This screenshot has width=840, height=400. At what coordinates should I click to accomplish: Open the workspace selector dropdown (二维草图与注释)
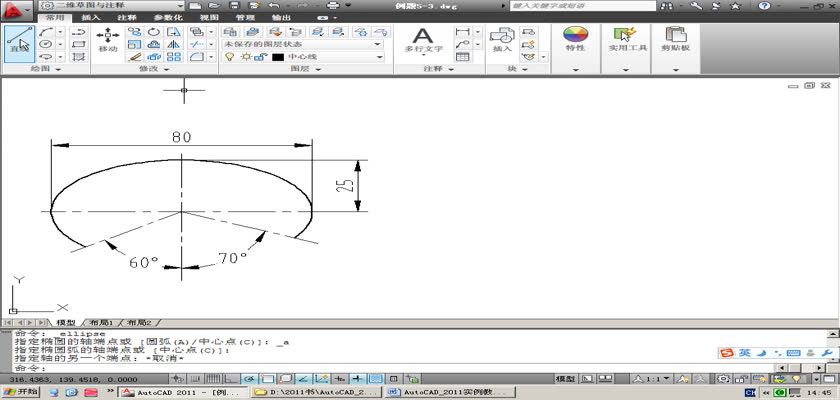(x=112, y=5)
